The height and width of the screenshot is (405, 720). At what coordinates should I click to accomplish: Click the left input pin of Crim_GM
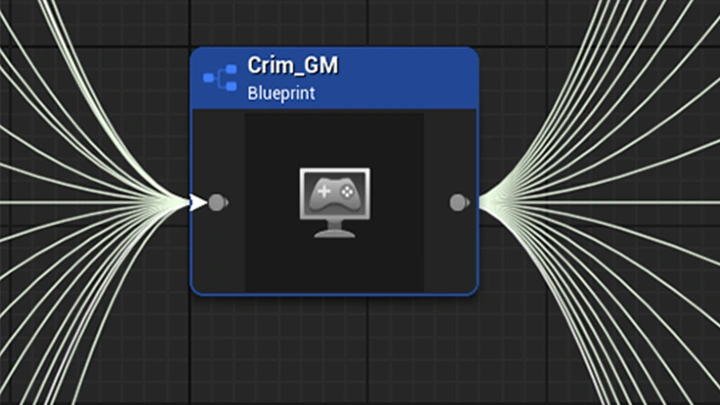point(217,203)
